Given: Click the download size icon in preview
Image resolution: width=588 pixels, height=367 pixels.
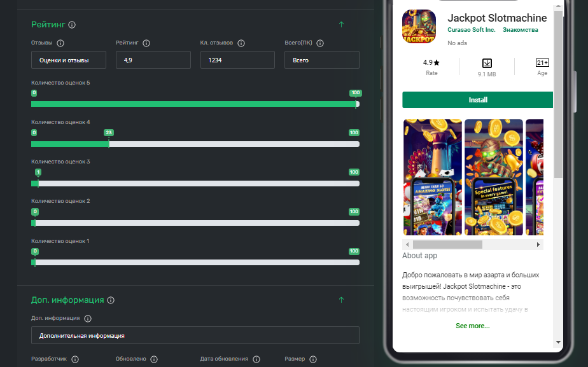Looking at the screenshot, I should [x=487, y=63].
